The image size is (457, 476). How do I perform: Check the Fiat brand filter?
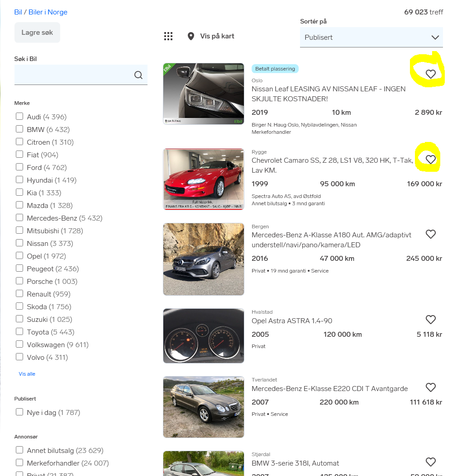(x=19, y=154)
